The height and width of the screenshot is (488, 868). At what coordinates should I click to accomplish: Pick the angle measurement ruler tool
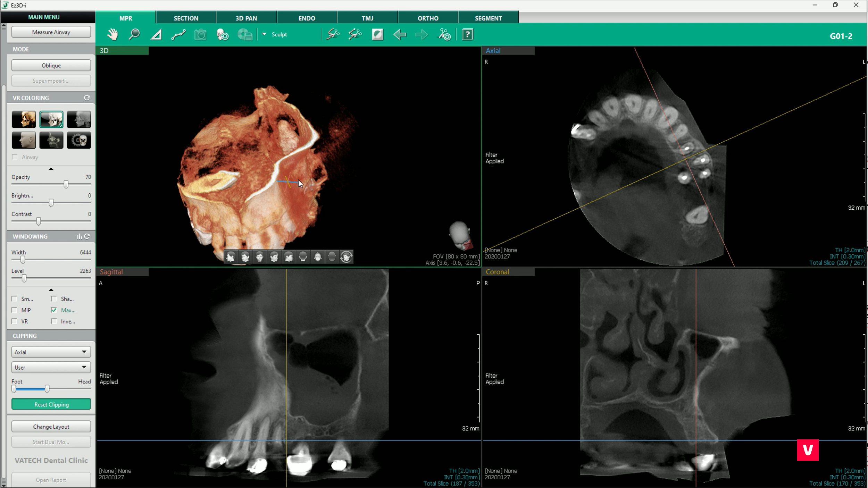pyautogui.click(x=156, y=34)
